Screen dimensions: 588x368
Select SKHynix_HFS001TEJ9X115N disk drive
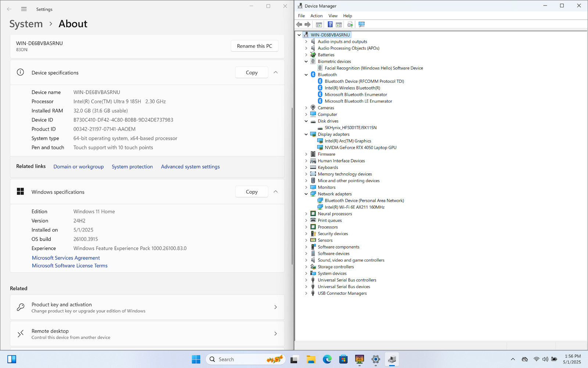pyautogui.click(x=351, y=128)
